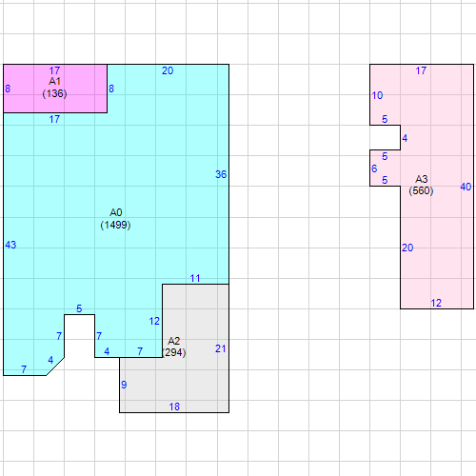Screen dimensions: 476x476
Task: Click the 20 dimension on A0's top edge
Action: (168, 70)
